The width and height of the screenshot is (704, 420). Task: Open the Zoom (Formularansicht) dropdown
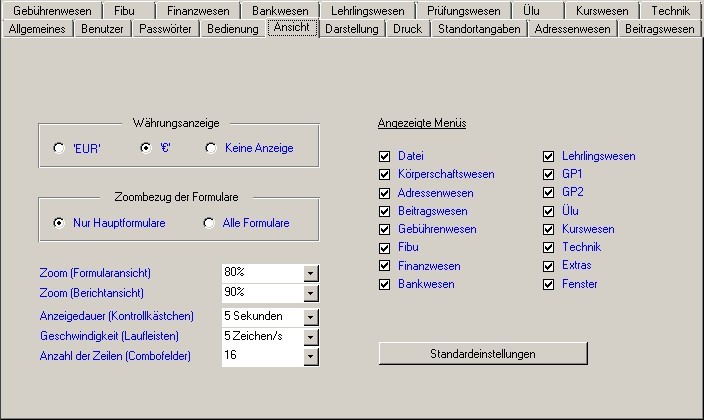310,273
